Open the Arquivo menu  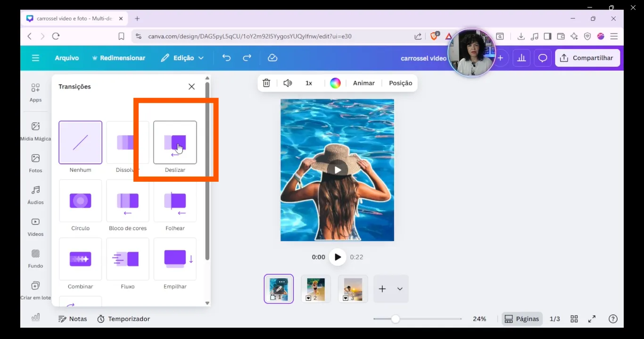click(x=67, y=58)
